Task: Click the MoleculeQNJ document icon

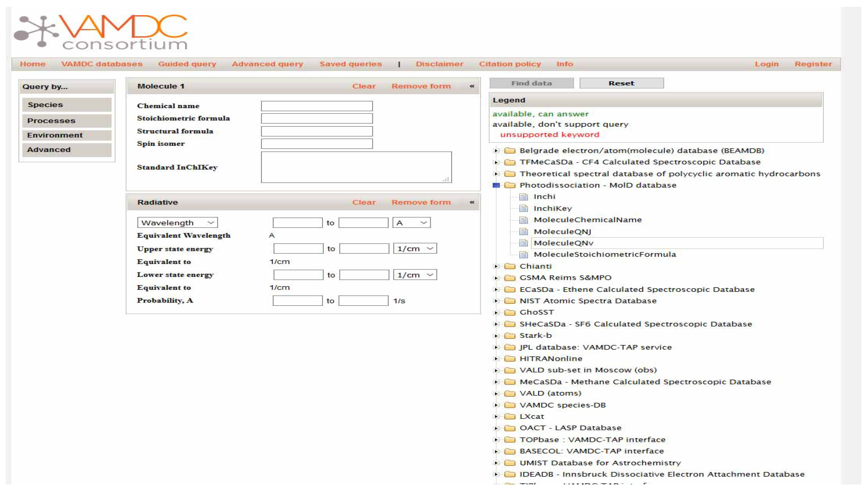Action: point(524,232)
